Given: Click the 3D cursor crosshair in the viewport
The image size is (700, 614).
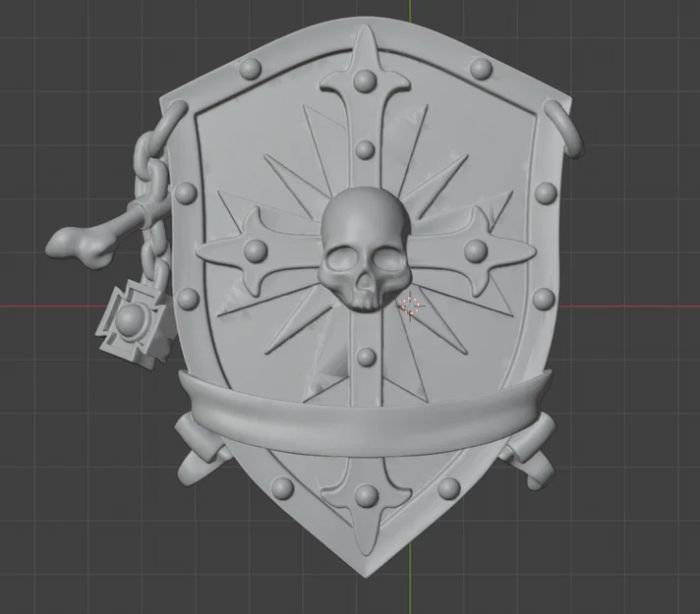Looking at the screenshot, I should [x=410, y=307].
